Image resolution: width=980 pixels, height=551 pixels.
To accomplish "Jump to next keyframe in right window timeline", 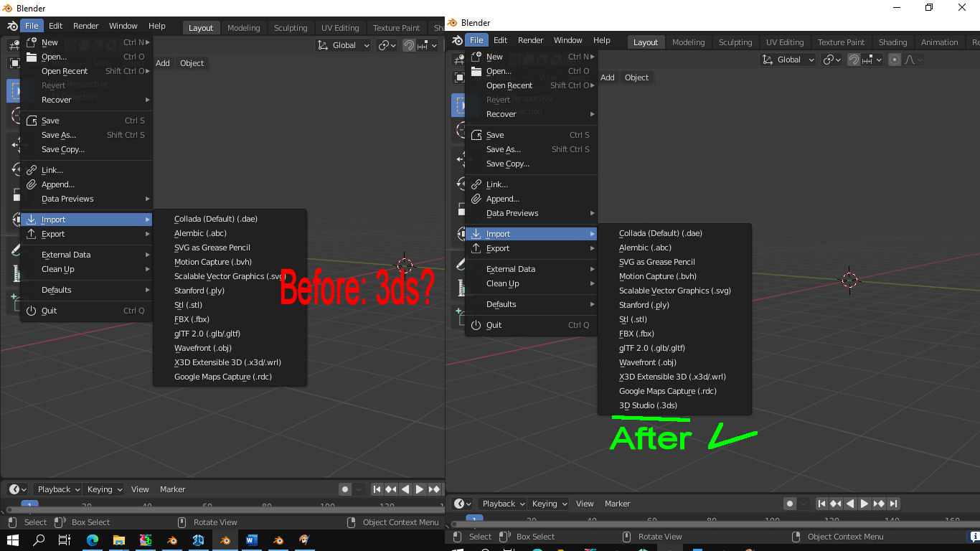I will click(x=879, y=504).
